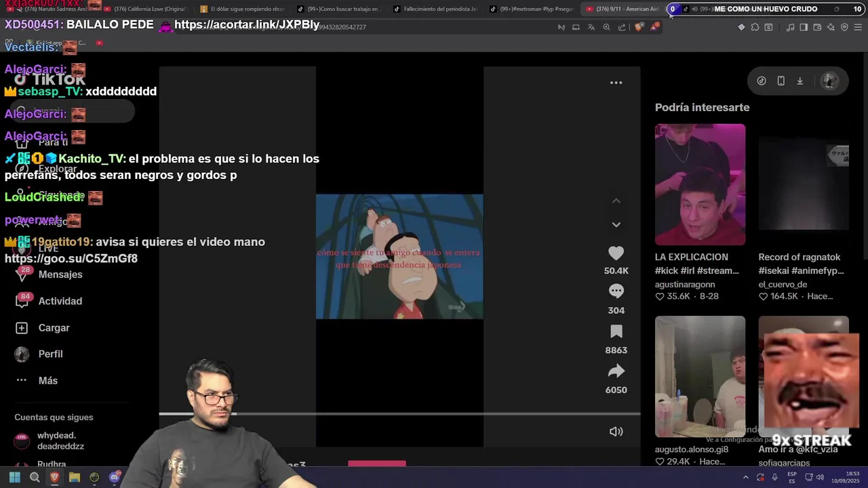Image resolution: width=868 pixels, height=488 pixels.
Task: Open the Record of ragnatok video thumbnail
Action: coord(804,184)
